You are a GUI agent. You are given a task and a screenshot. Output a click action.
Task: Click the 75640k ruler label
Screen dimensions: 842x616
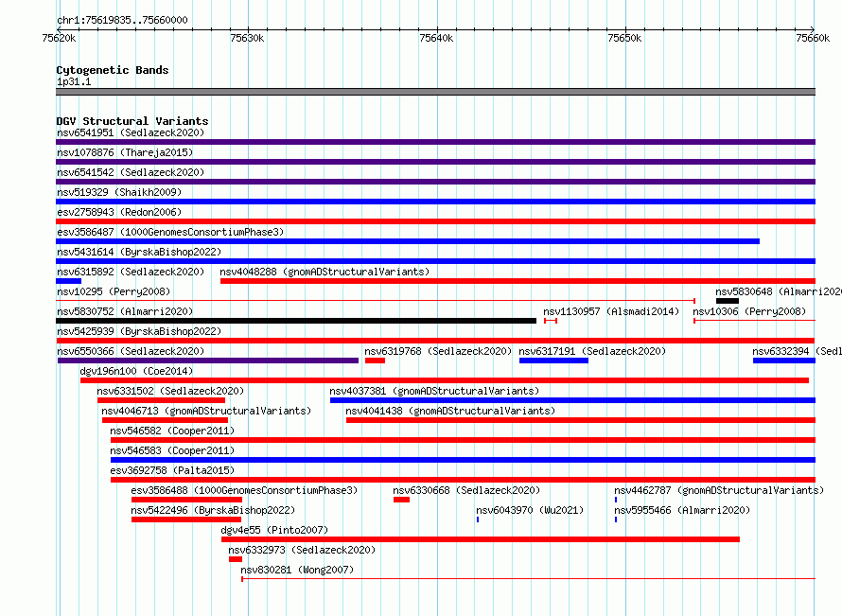(436, 38)
